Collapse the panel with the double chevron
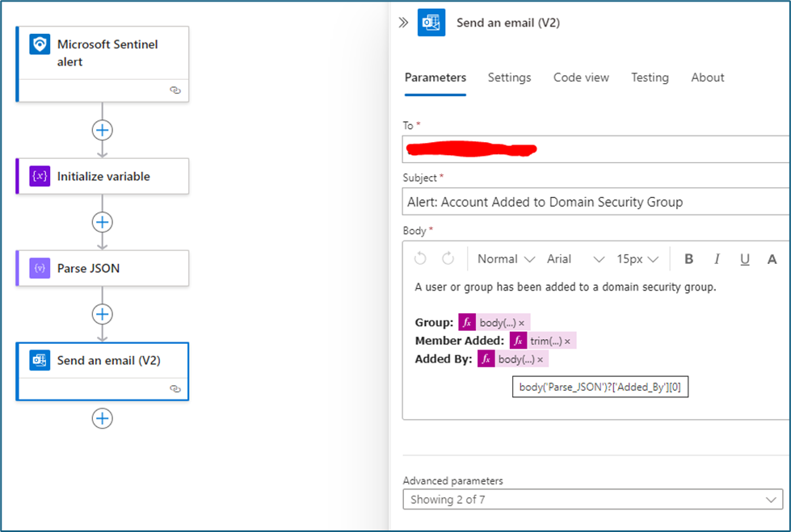791x532 pixels. [403, 23]
